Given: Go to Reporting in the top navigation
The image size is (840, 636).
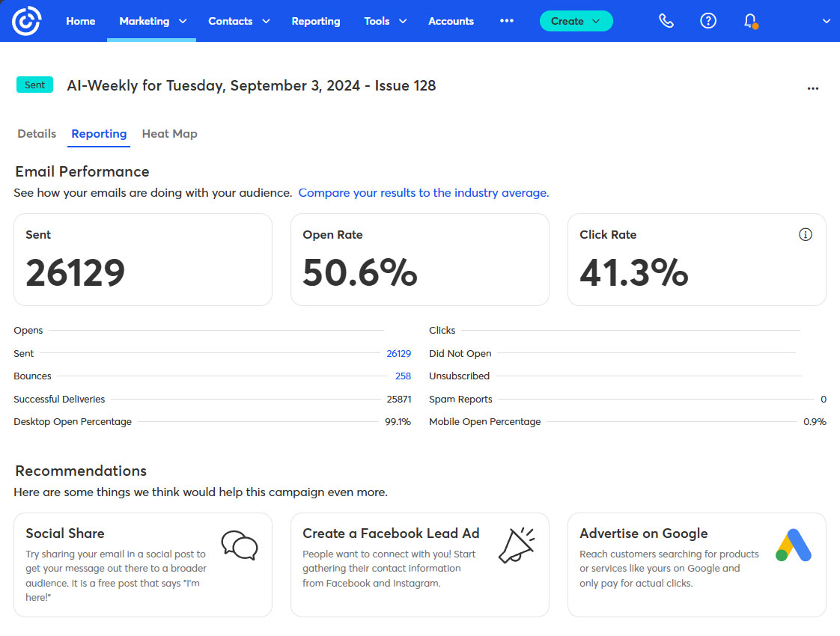Looking at the screenshot, I should (315, 21).
